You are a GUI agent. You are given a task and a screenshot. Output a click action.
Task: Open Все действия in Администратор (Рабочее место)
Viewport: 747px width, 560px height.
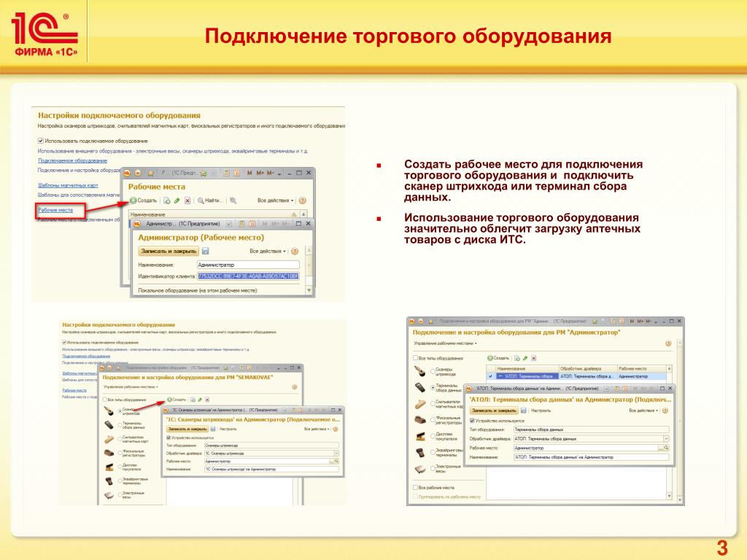[x=268, y=251]
